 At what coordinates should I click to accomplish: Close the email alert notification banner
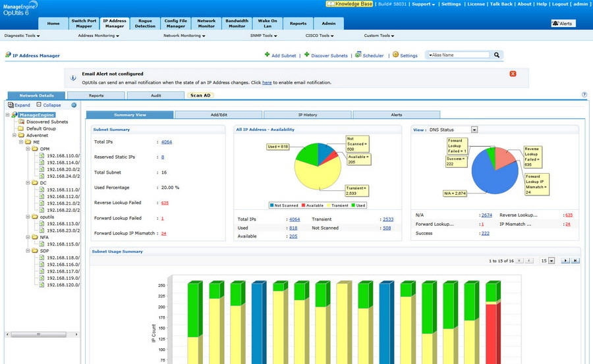coord(513,74)
